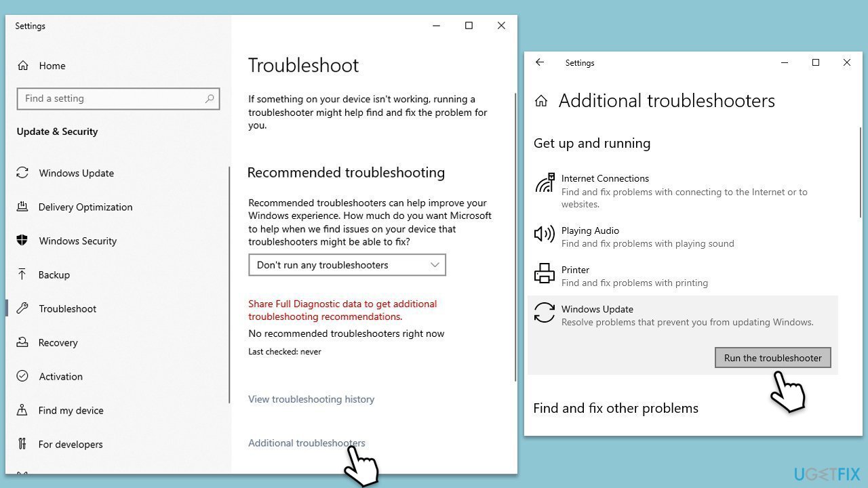Go to Home label in sidebar

[x=52, y=66]
